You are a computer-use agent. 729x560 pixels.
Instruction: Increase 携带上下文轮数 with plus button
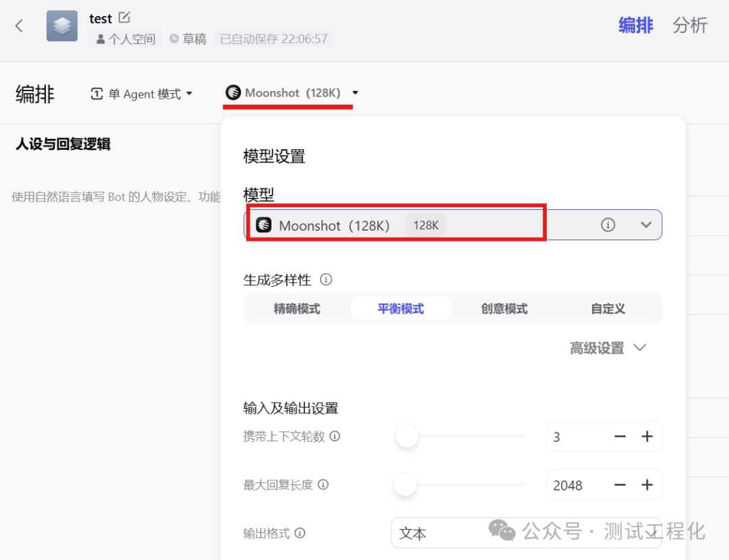647,437
